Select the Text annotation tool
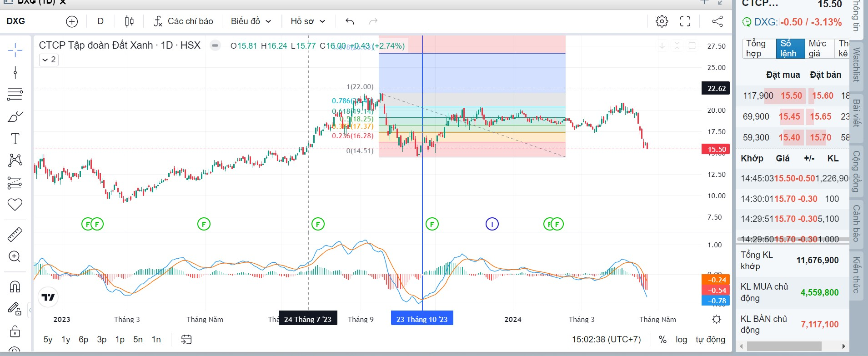Image resolution: width=868 pixels, height=356 pixels. 15,138
